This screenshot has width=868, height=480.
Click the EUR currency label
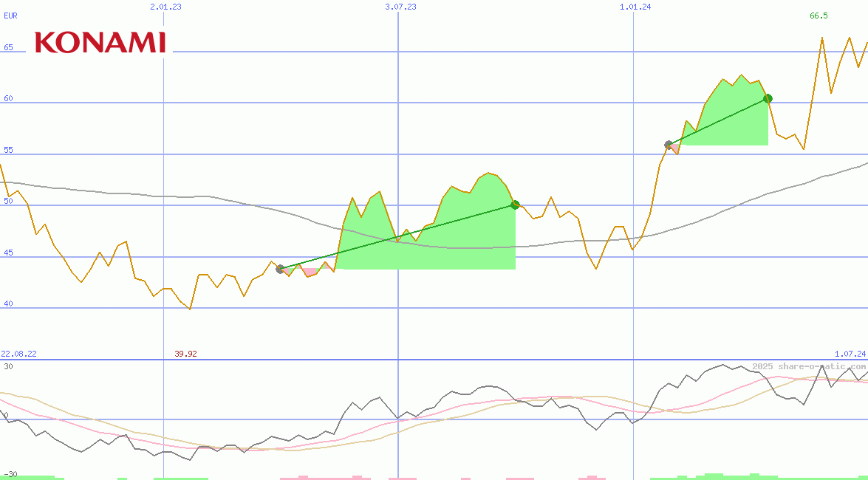coord(10,16)
